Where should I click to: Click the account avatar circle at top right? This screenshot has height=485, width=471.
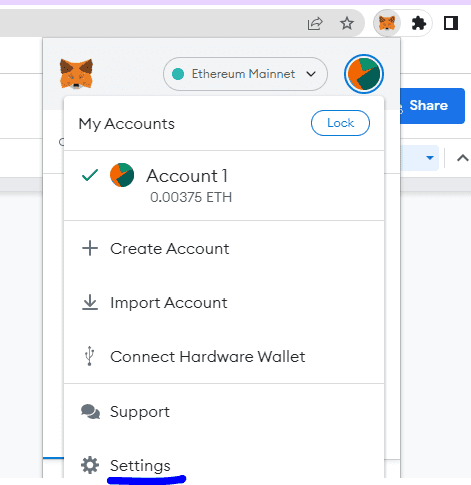click(364, 74)
